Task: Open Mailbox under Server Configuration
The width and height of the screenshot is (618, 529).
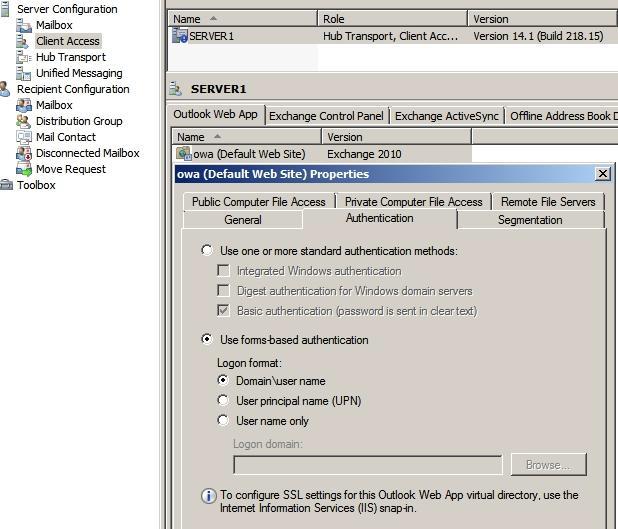Action: [54, 25]
